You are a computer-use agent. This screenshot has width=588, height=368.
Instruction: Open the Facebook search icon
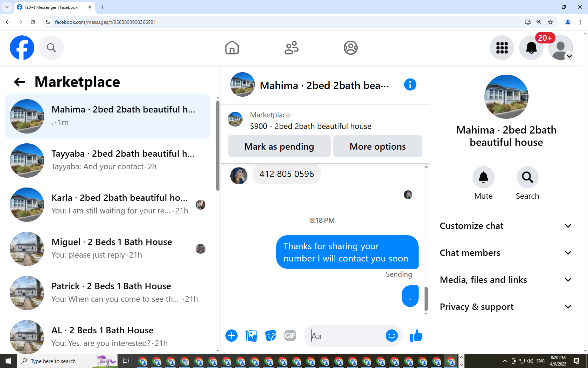coord(51,48)
